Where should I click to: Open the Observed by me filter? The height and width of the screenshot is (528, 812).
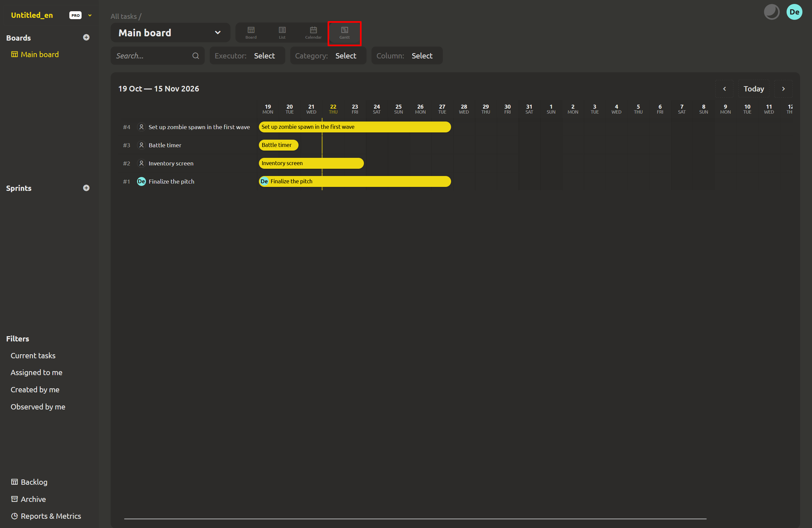click(38, 407)
